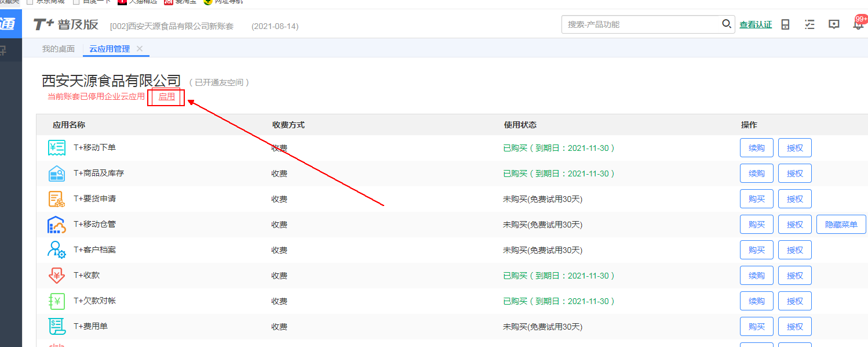Click T+客户档案 status 未购买 text
The width and height of the screenshot is (868, 347).
pyautogui.click(x=543, y=250)
